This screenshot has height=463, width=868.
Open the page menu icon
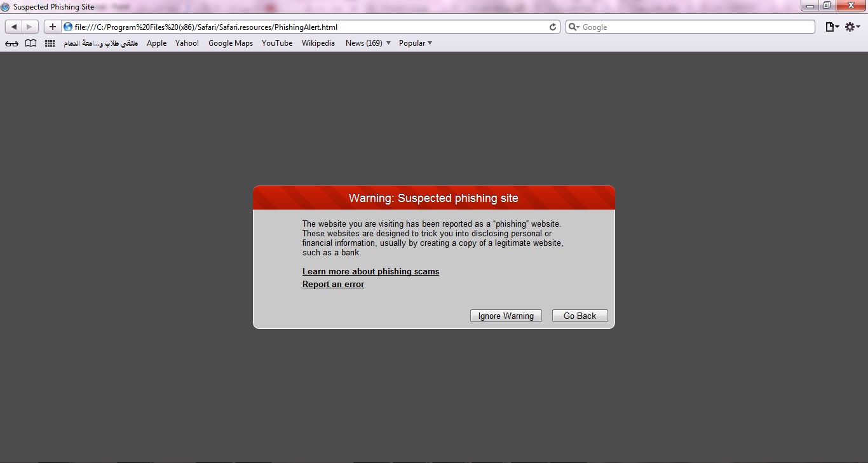point(832,27)
